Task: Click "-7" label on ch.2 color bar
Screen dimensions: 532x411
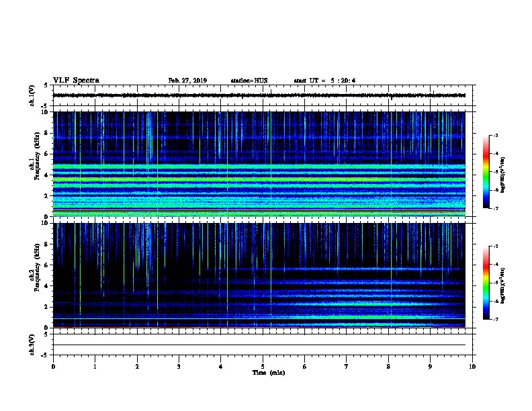Action: [x=495, y=320]
